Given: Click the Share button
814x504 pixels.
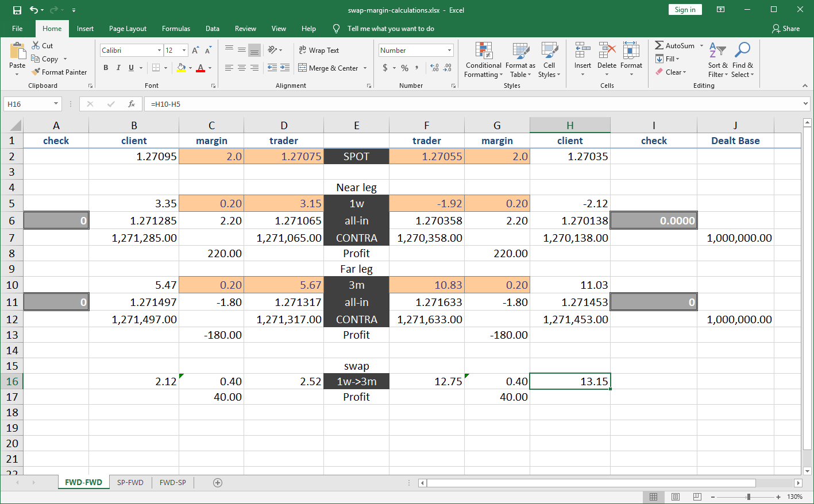Looking at the screenshot, I should pyautogui.click(x=786, y=29).
